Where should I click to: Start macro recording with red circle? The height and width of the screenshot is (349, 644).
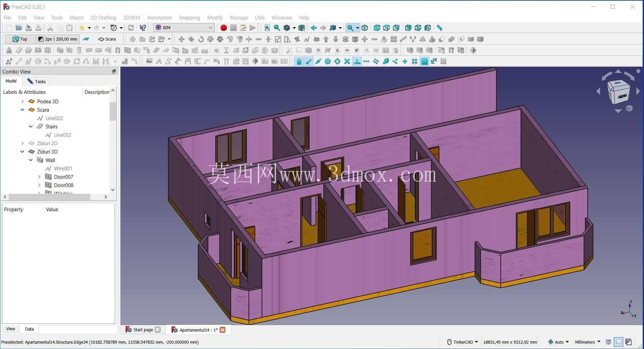pyautogui.click(x=224, y=28)
